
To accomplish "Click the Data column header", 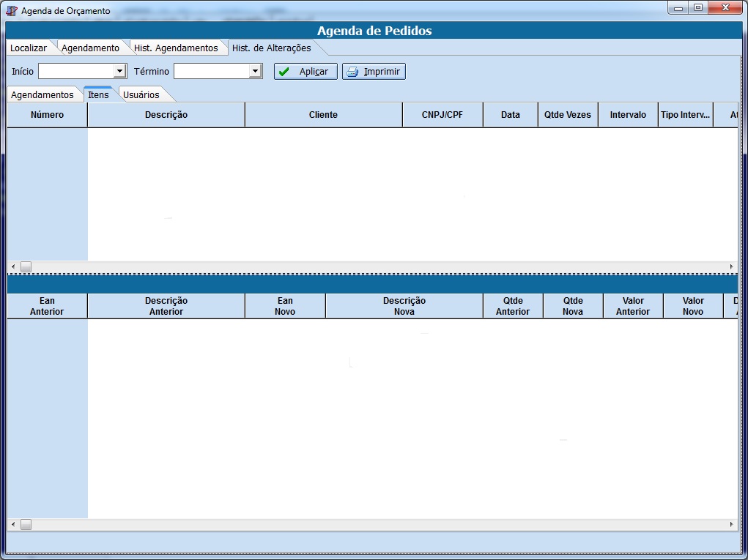I will (511, 115).
